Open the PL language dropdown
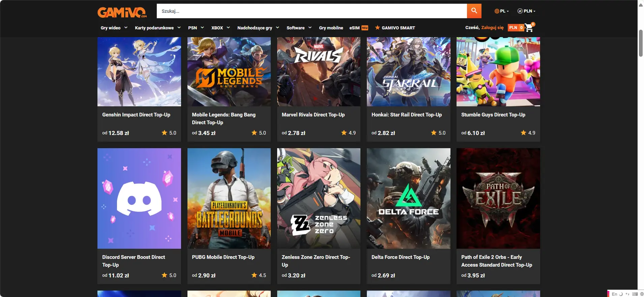 click(x=502, y=11)
